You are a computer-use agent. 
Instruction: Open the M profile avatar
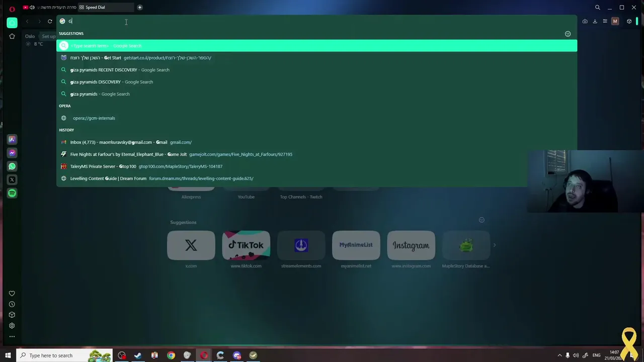[x=615, y=21]
